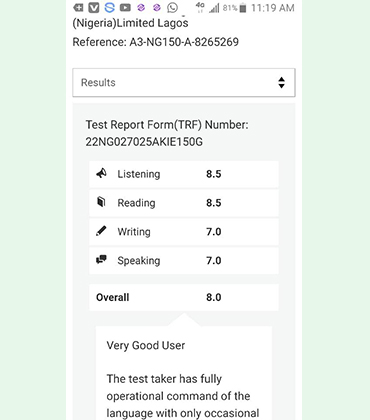Image resolution: width=370 pixels, height=420 pixels.
Task: Open the Results dropdown
Action: (184, 83)
